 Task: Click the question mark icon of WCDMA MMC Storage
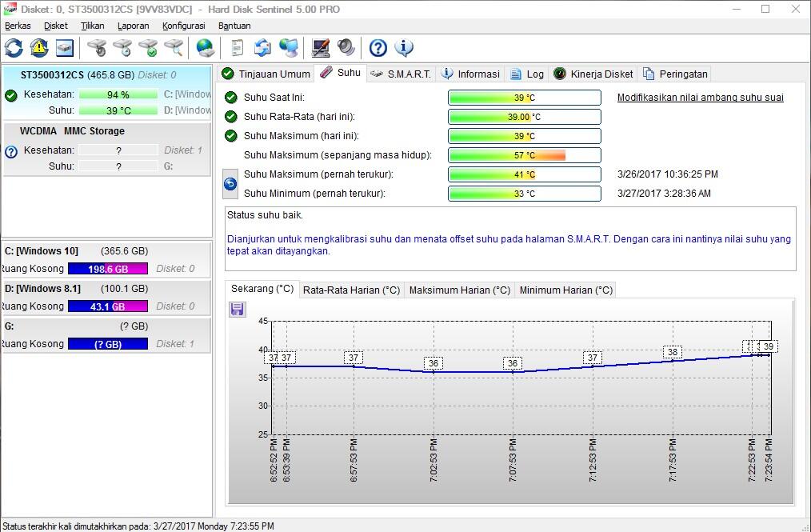click(x=11, y=152)
